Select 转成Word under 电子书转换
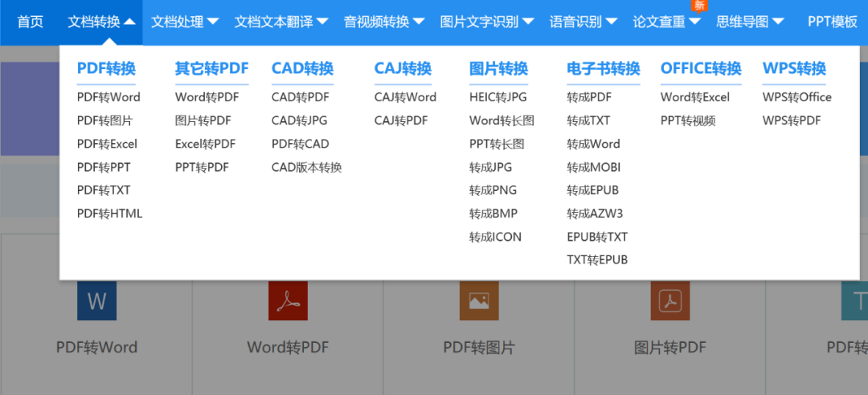This screenshot has height=395, width=868. (x=593, y=144)
